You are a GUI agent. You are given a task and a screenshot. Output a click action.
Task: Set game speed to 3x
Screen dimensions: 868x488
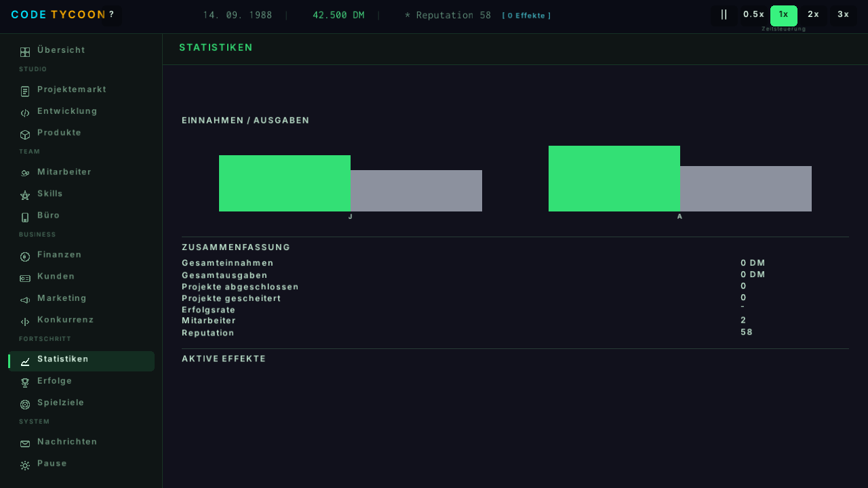[843, 15]
